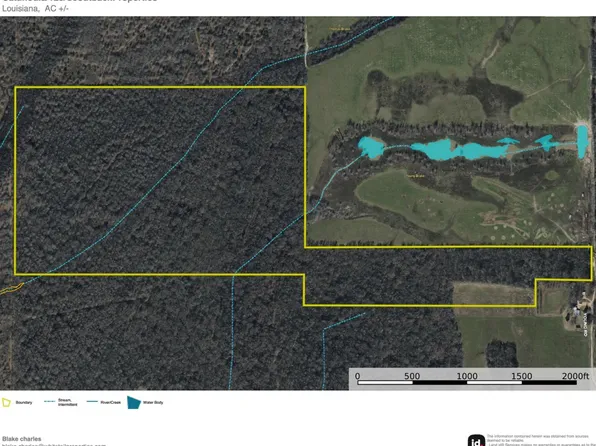Click the black-and-white map scale bar
Image resolution: width=596 pixels, height=446 pixels.
(x=467, y=383)
